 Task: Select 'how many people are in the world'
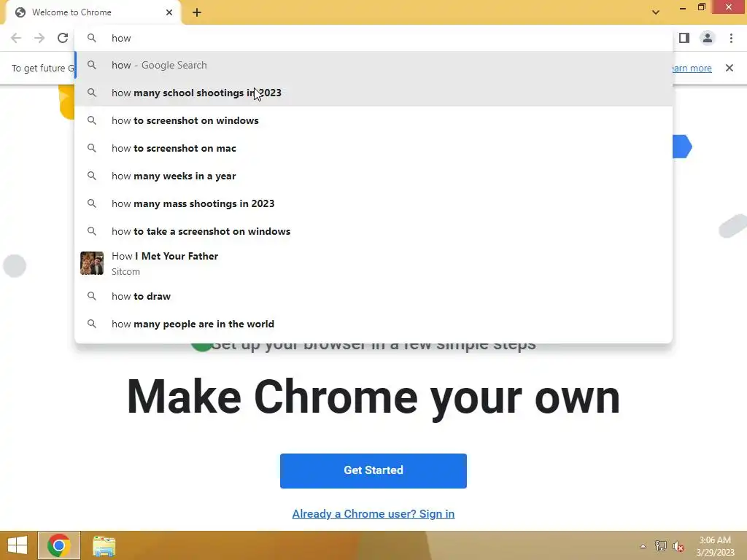[373, 324]
